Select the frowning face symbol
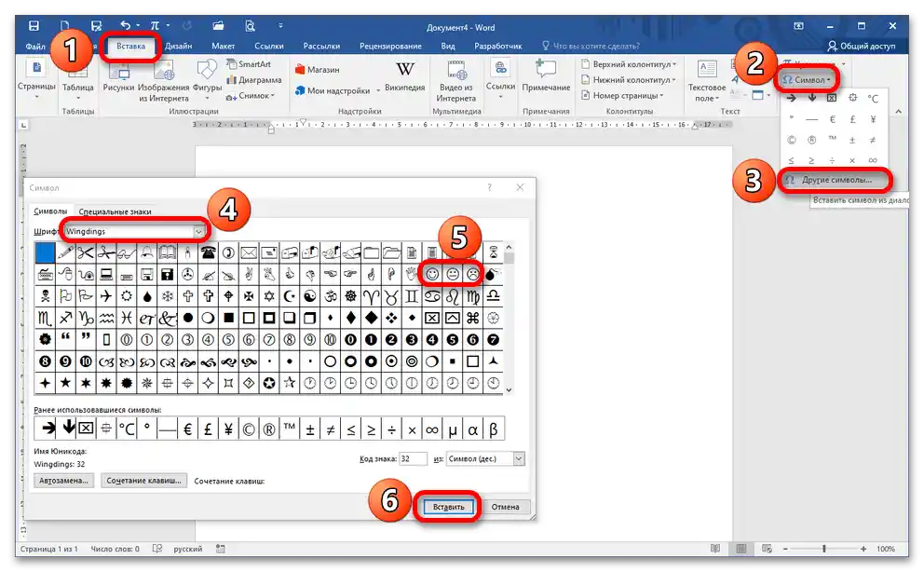Image resolution: width=924 pixels, height=572 pixels. coord(472,275)
